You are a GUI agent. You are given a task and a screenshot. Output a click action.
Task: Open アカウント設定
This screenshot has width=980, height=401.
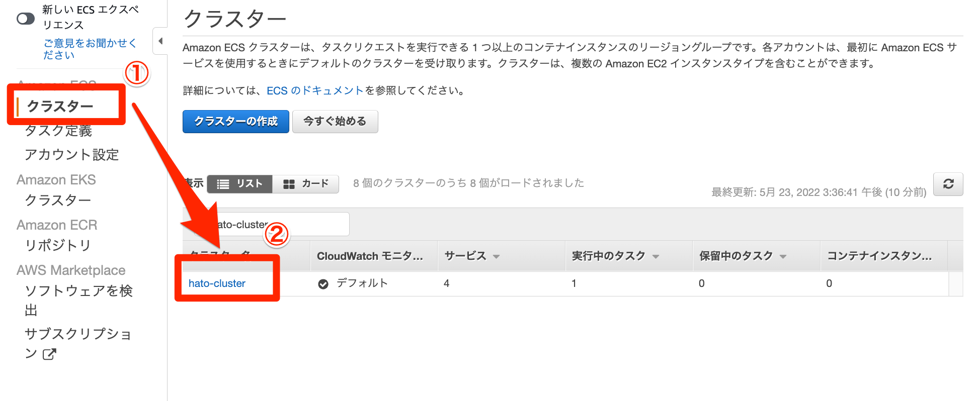(x=71, y=155)
